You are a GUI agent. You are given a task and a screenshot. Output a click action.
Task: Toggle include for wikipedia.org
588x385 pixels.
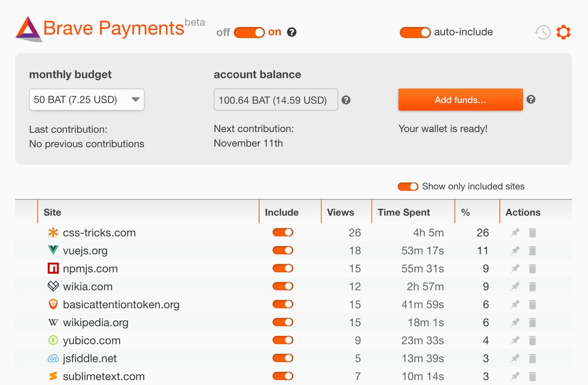tap(283, 322)
